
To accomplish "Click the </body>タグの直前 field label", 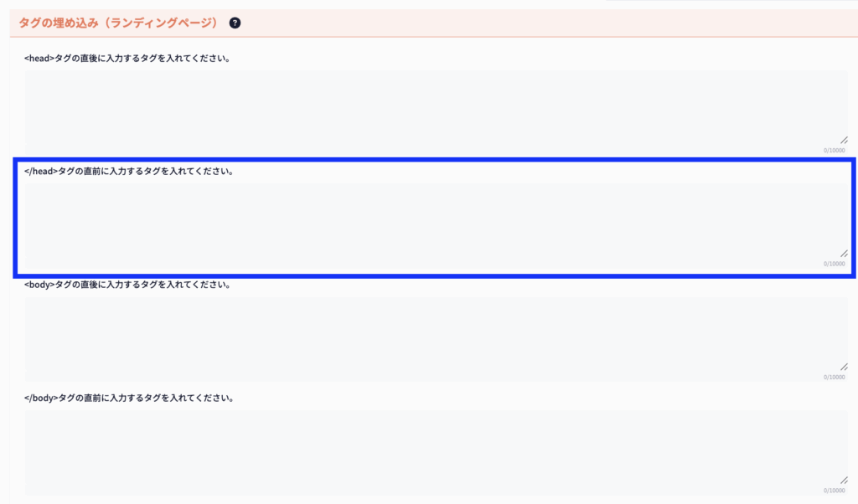I will click(x=129, y=398).
